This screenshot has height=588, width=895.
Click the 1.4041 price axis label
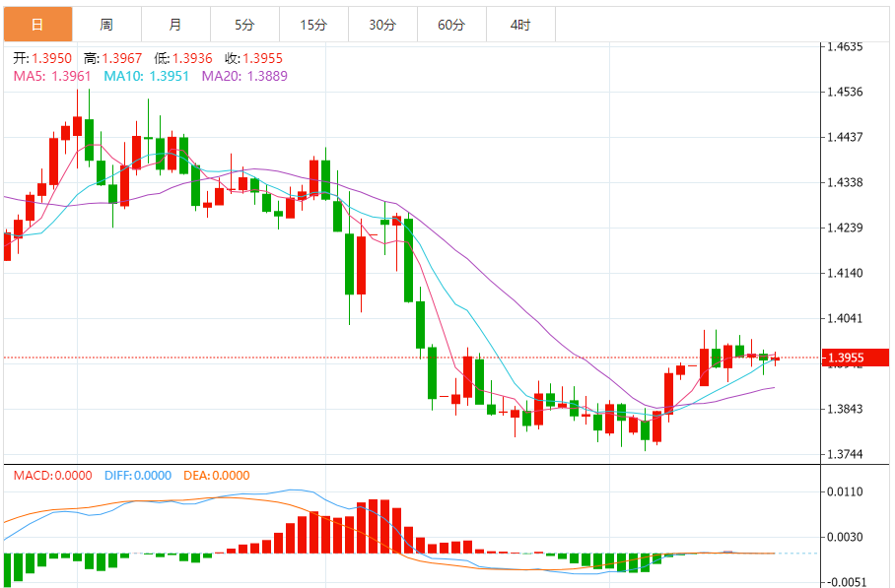coord(845,318)
